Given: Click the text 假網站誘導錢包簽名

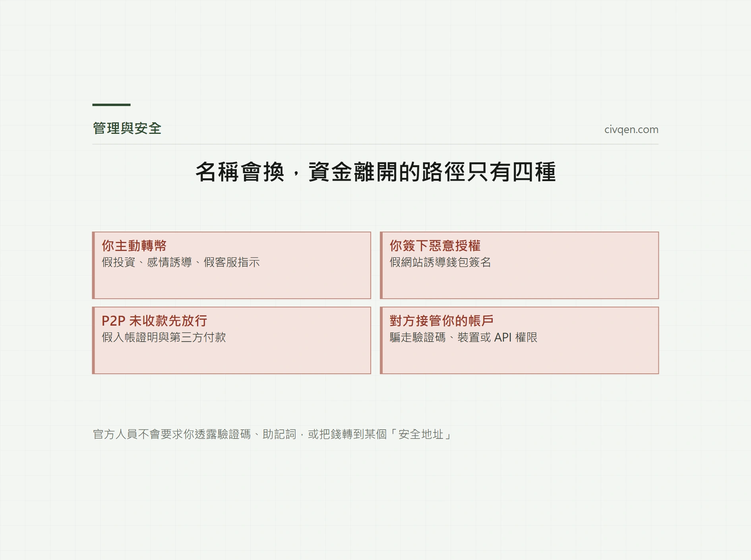Looking at the screenshot, I should pos(440,262).
